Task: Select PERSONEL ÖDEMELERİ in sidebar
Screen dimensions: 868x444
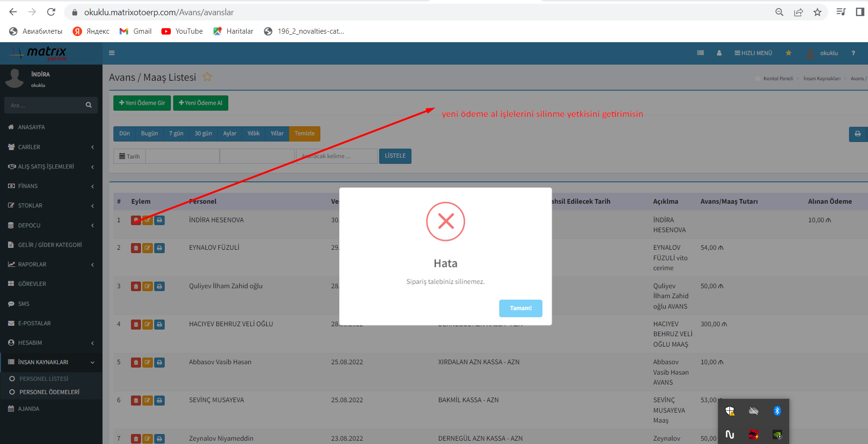Action: point(49,392)
